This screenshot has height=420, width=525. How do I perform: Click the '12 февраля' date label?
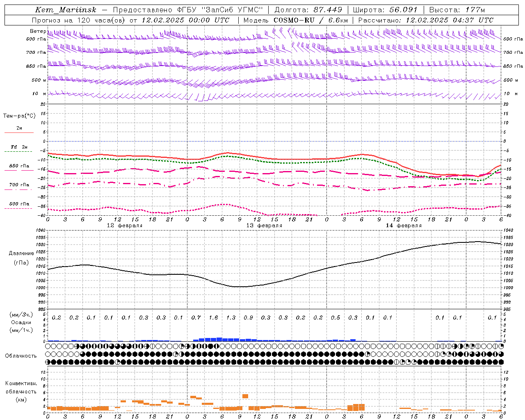point(125,226)
